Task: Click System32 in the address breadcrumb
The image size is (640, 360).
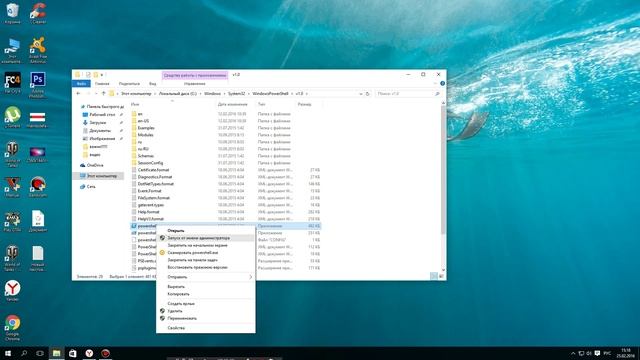Action: pyautogui.click(x=236, y=94)
